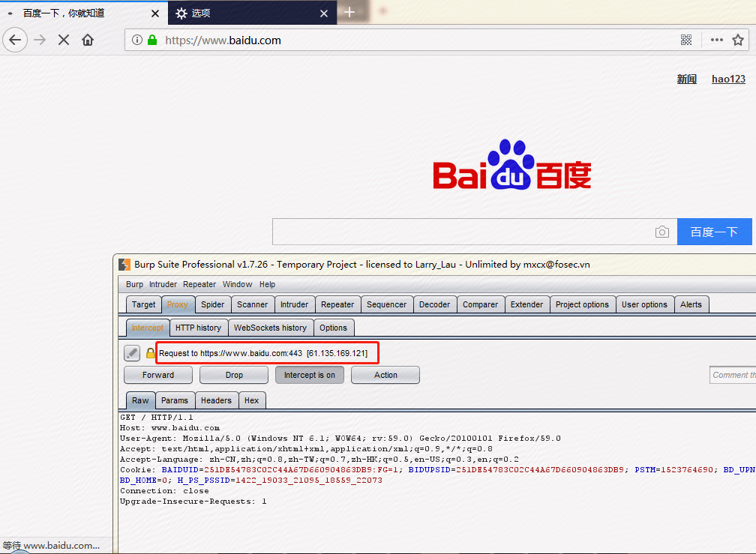
Task: Open the Intruder menu in the menu bar
Action: pos(163,284)
